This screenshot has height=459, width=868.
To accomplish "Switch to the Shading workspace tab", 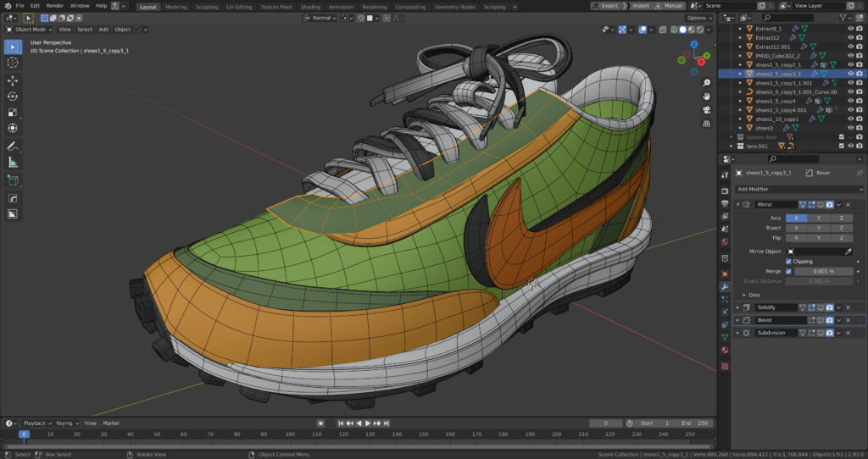I will [x=310, y=7].
